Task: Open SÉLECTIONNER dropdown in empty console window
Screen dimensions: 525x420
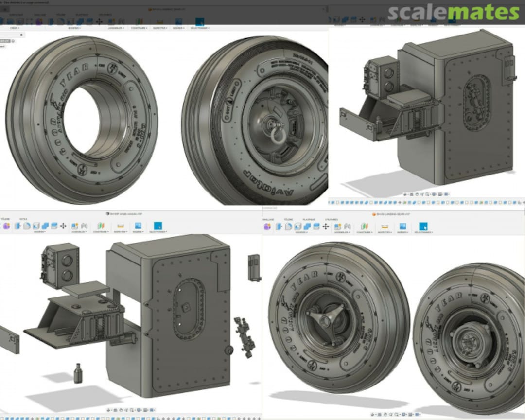Action: click(158, 232)
